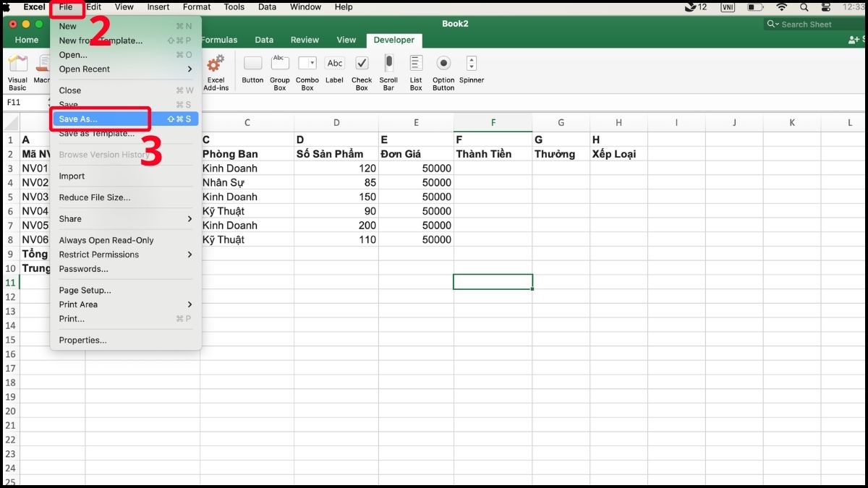Open the Format menu
The width and height of the screenshot is (868, 488).
(x=197, y=7)
